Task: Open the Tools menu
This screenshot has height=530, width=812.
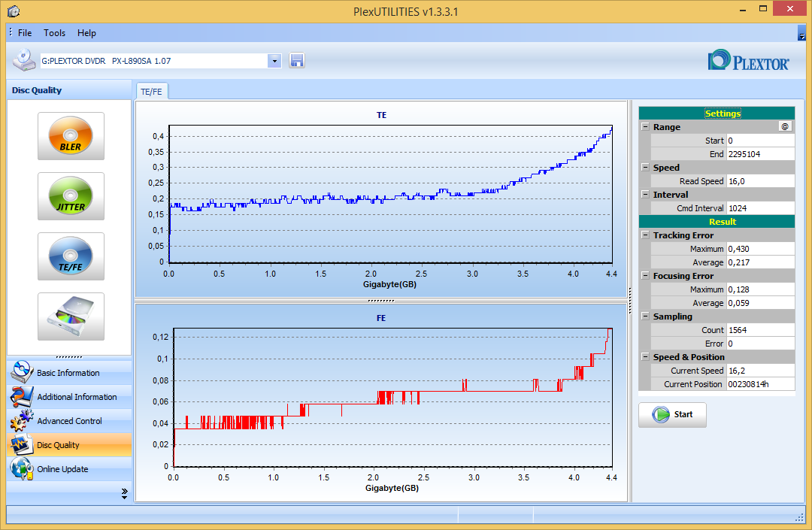Action: [54, 32]
